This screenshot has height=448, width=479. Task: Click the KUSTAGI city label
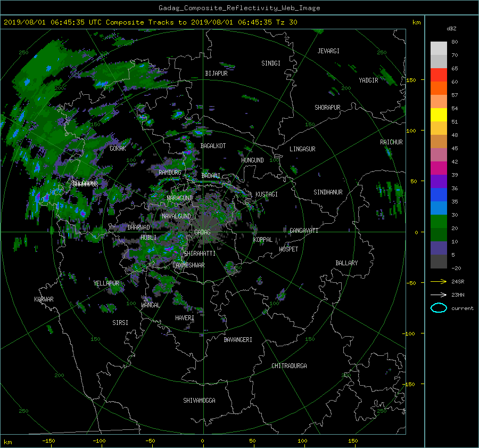coord(267,194)
